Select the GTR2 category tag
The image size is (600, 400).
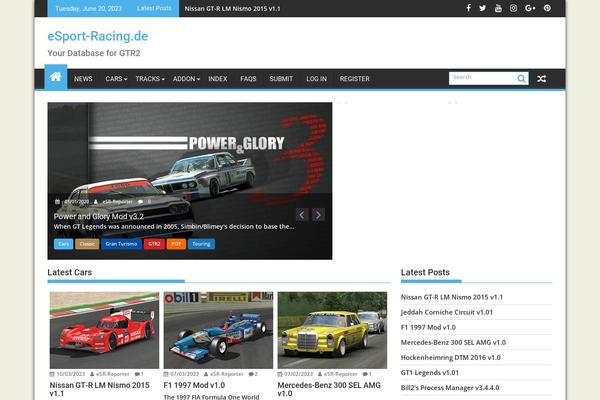pyautogui.click(x=154, y=244)
